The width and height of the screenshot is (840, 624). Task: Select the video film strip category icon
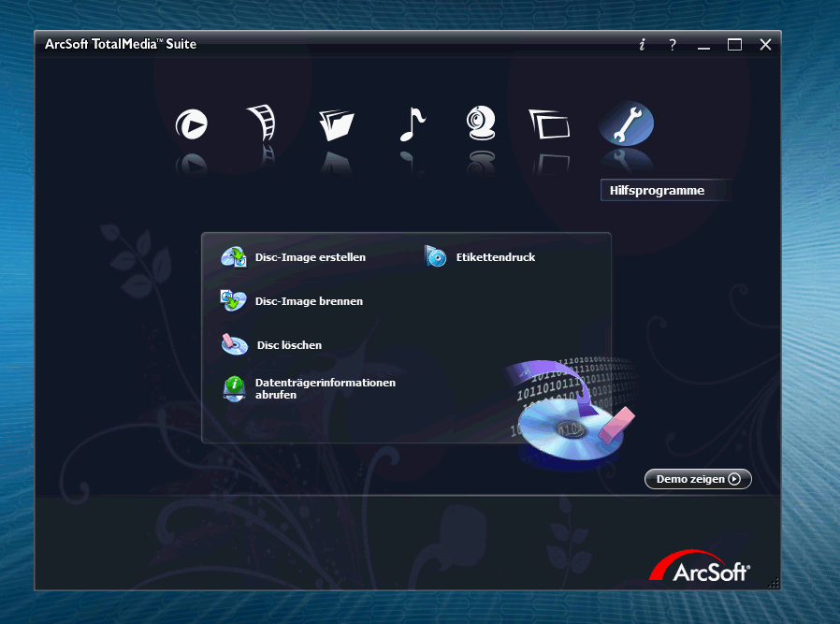pos(262,123)
